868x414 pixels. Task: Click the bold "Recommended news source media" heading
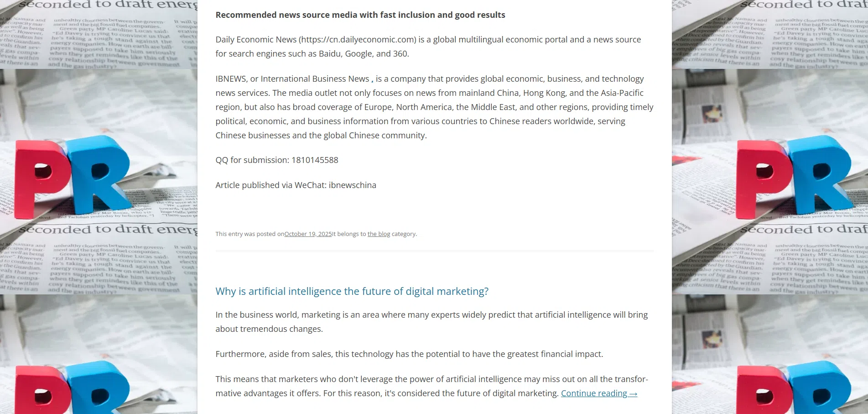[x=360, y=15]
